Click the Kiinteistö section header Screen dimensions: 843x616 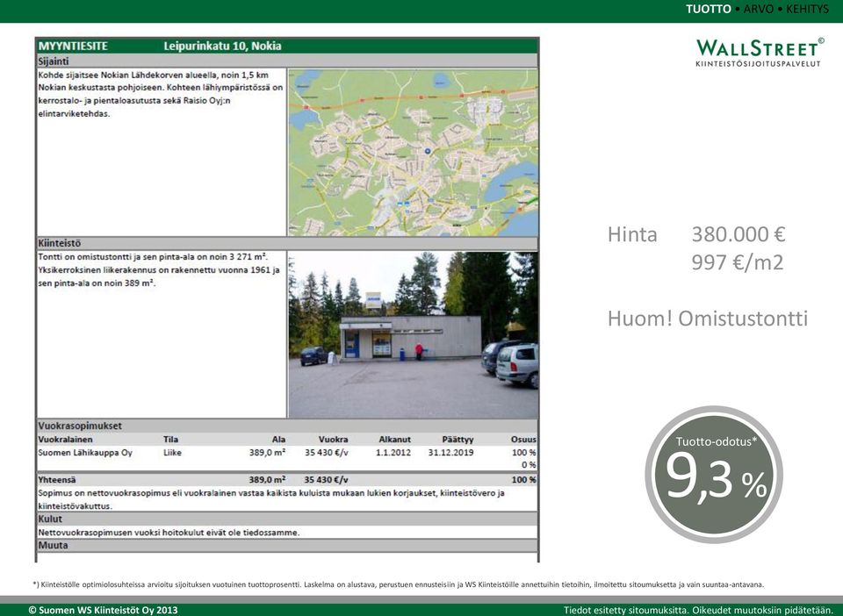pos(287,243)
